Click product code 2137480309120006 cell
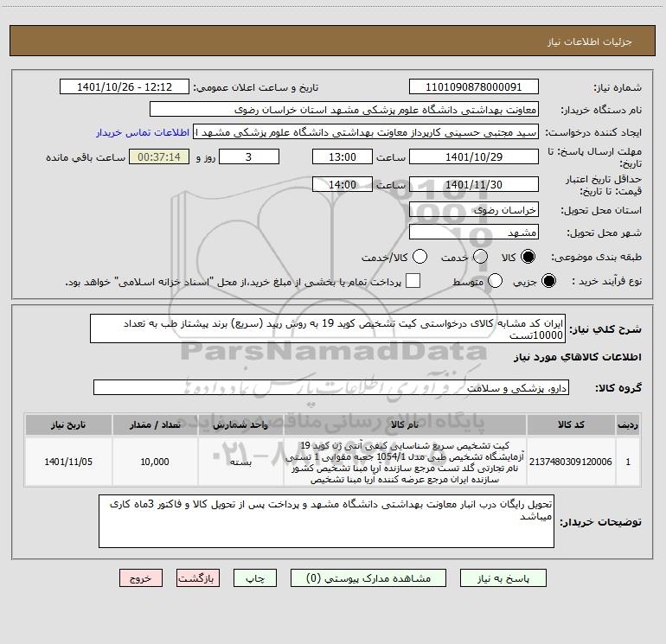The width and height of the screenshot is (666, 644). click(571, 462)
